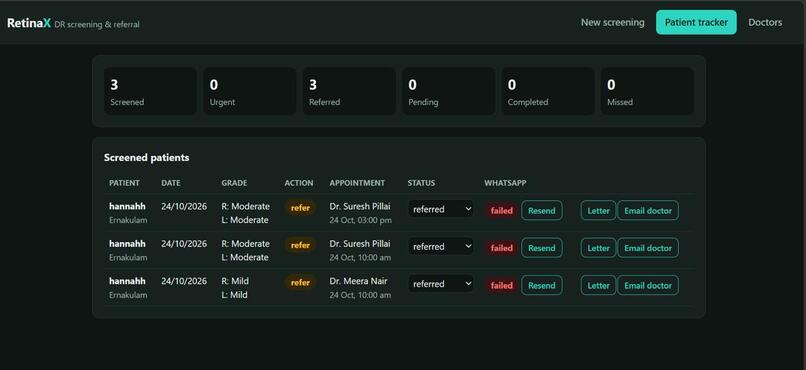Click the APPOINTMENT column header

[x=357, y=183]
